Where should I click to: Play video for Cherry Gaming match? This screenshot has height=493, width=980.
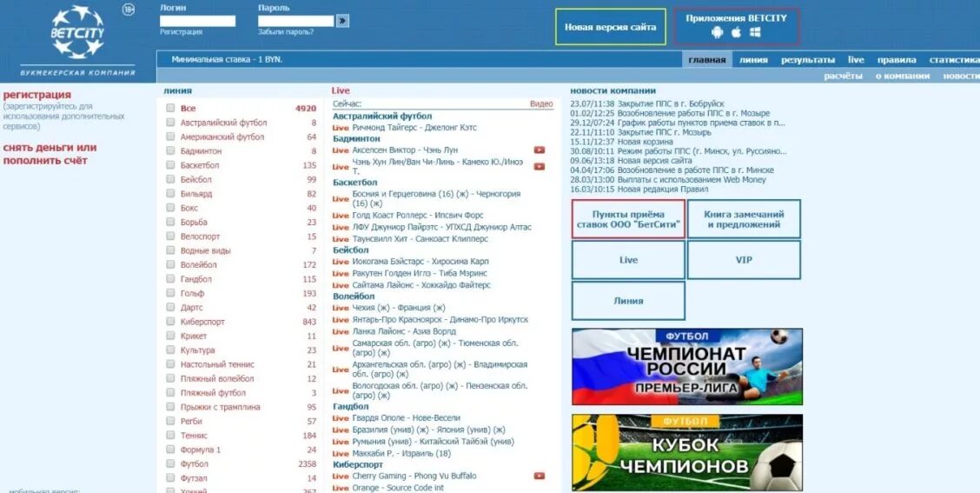pyautogui.click(x=539, y=476)
